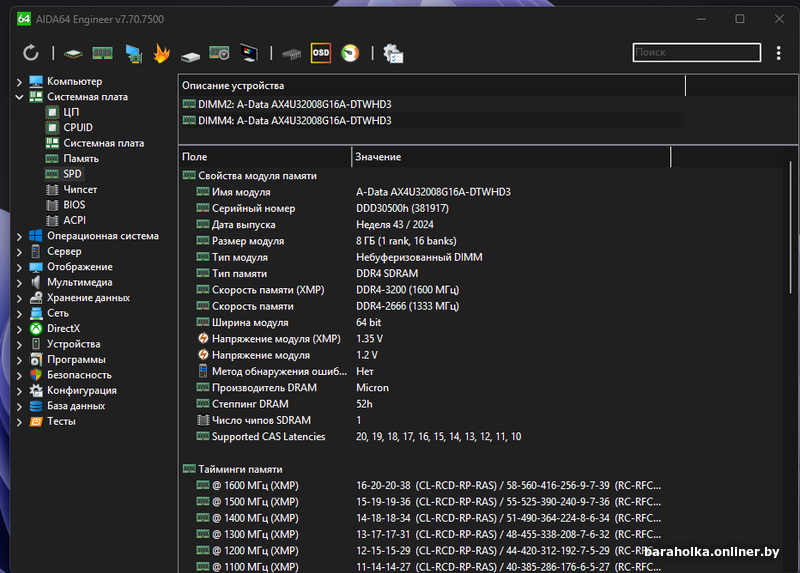Open the gauge sensor panel icon
This screenshot has height=573, width=800.
coord(350,53)
